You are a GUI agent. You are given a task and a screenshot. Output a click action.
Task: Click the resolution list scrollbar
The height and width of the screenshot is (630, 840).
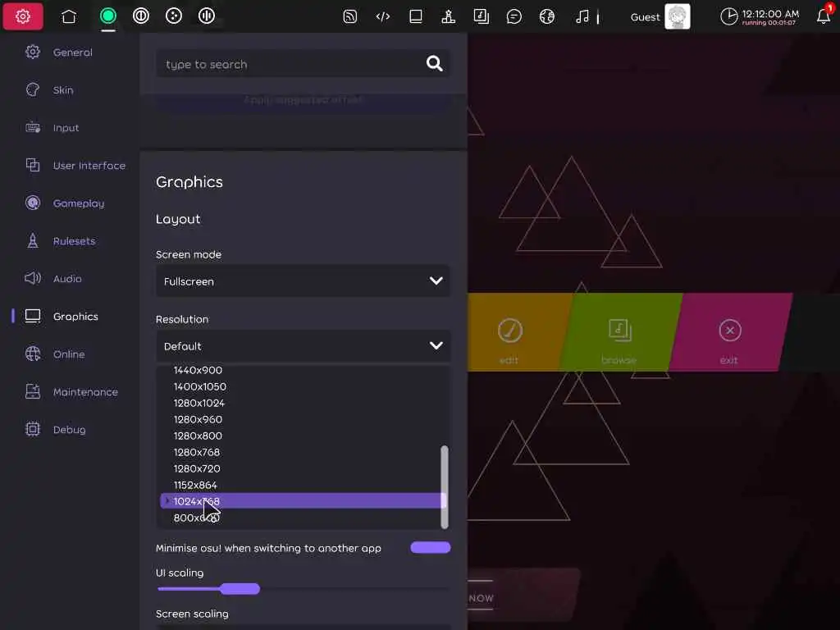coord(445,486)
